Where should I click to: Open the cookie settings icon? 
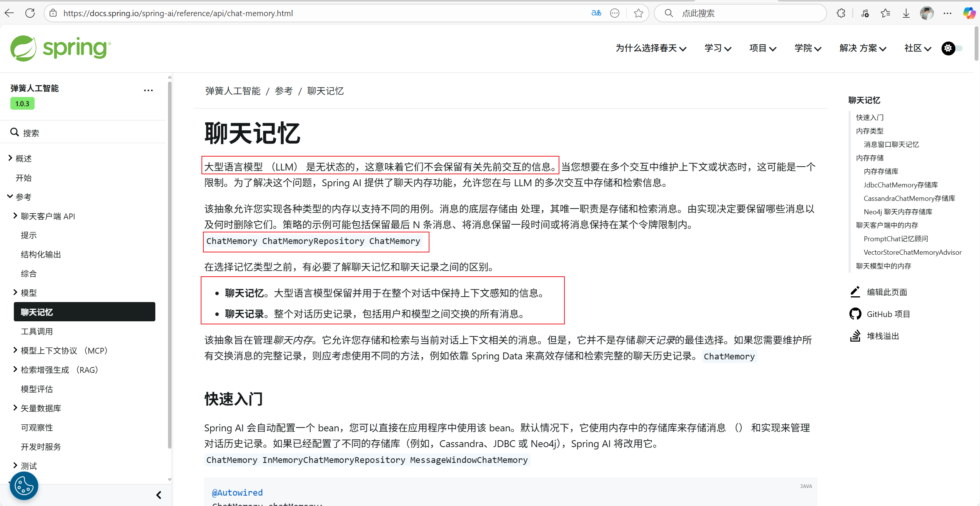24,486
